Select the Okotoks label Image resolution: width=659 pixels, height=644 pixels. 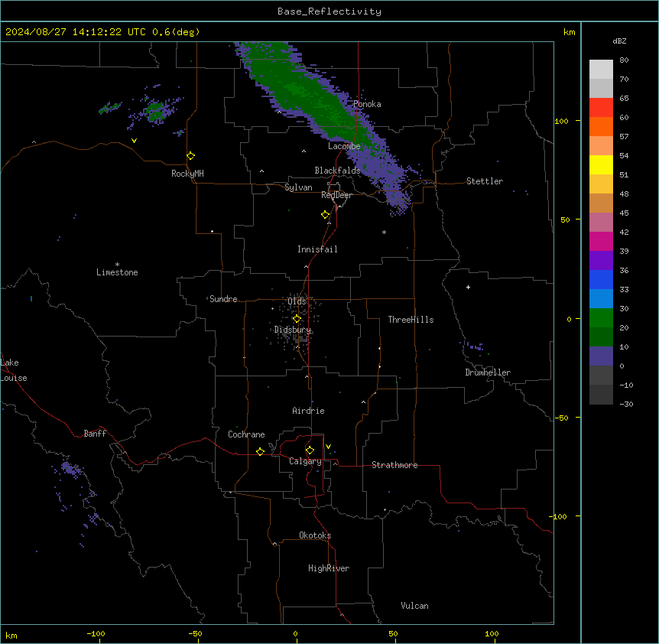pos(315,535)
